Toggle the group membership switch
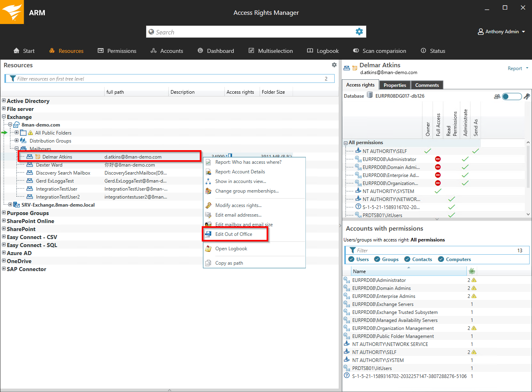 pyautogui.click(x=512, y=96)
